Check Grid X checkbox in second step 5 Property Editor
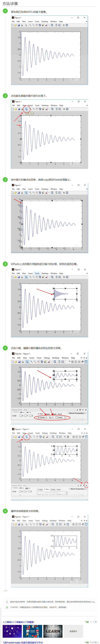100x644 pixels. (20, 491)
